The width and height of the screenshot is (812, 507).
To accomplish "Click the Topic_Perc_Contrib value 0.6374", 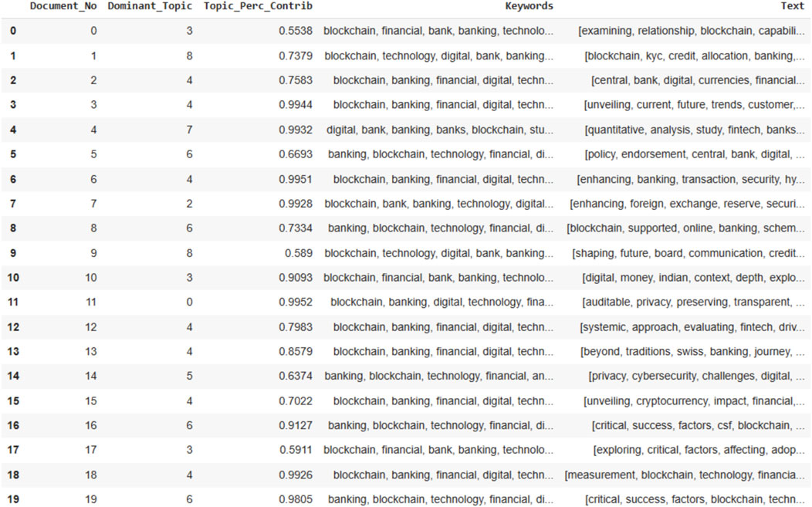I will coord(295,377).
